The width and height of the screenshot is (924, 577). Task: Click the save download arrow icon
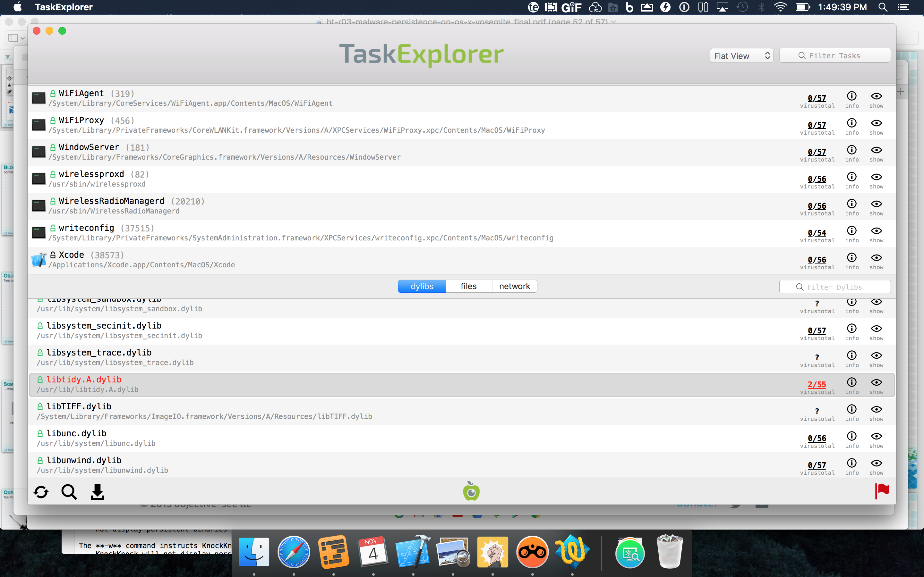pos(97,492)
